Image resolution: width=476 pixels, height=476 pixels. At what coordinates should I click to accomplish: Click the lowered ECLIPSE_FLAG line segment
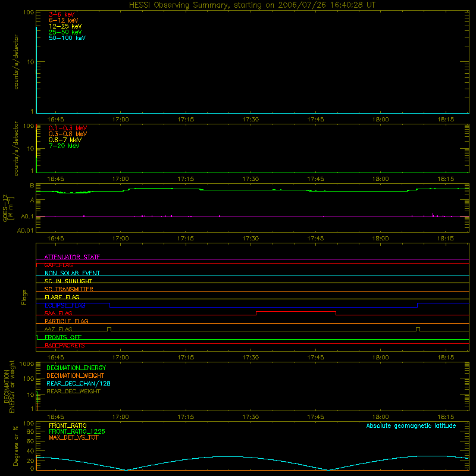coord(264,307)
